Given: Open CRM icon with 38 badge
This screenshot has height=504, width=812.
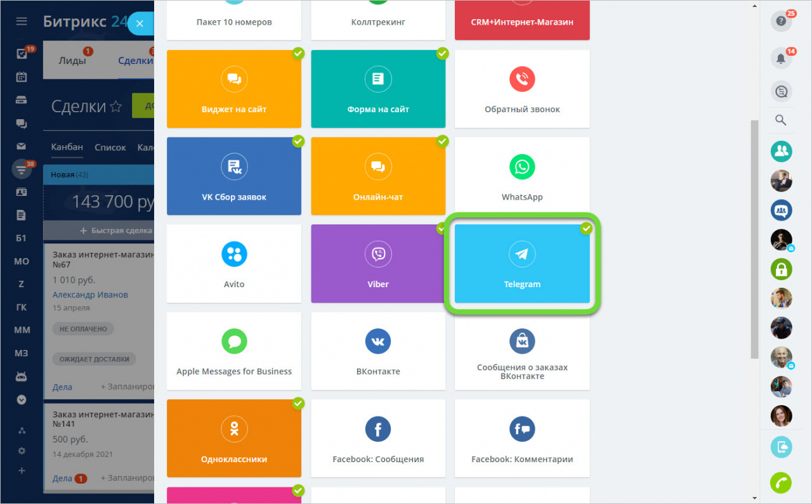Looking at the screenshot, I should 22,169.
